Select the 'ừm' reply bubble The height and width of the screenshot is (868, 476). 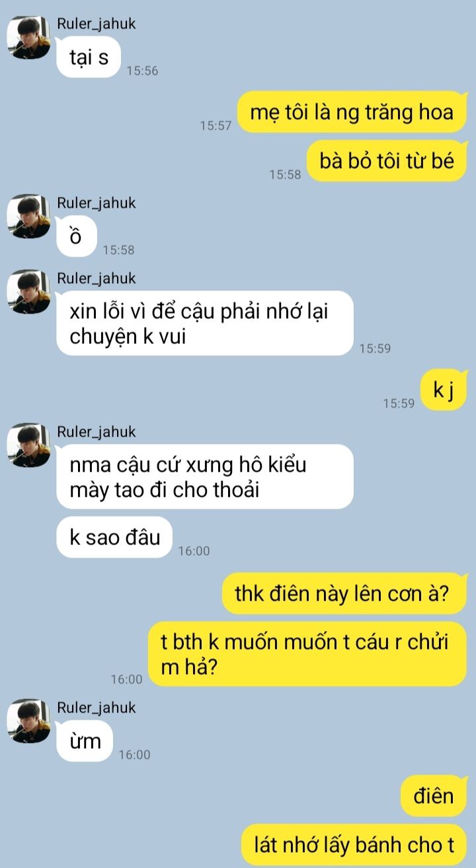pos(85,741)
